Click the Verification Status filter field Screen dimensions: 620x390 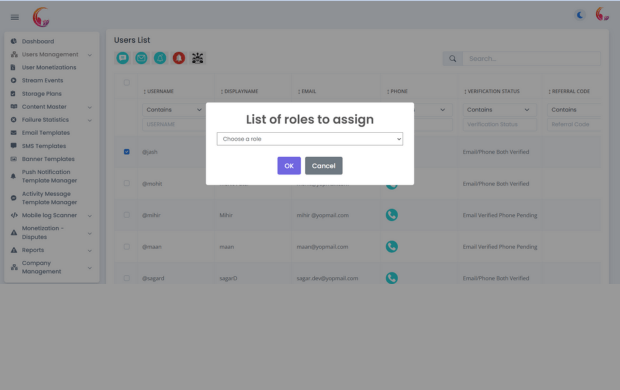[499, 124]
